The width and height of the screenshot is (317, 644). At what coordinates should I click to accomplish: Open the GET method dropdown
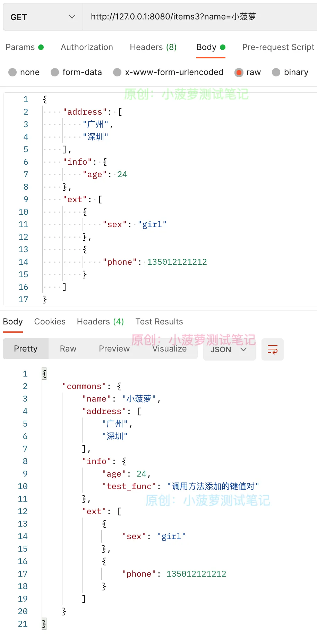click(x=43, y=17)
